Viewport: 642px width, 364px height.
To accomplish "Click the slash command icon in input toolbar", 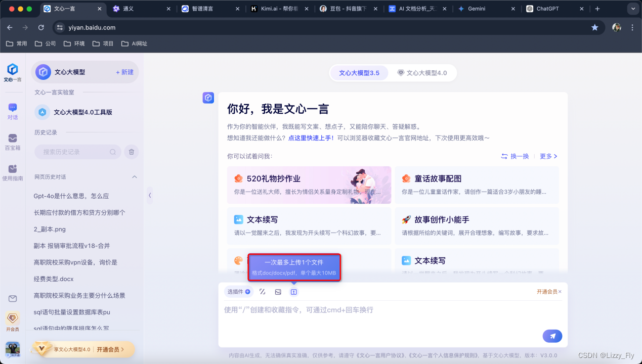I will 262,292.
